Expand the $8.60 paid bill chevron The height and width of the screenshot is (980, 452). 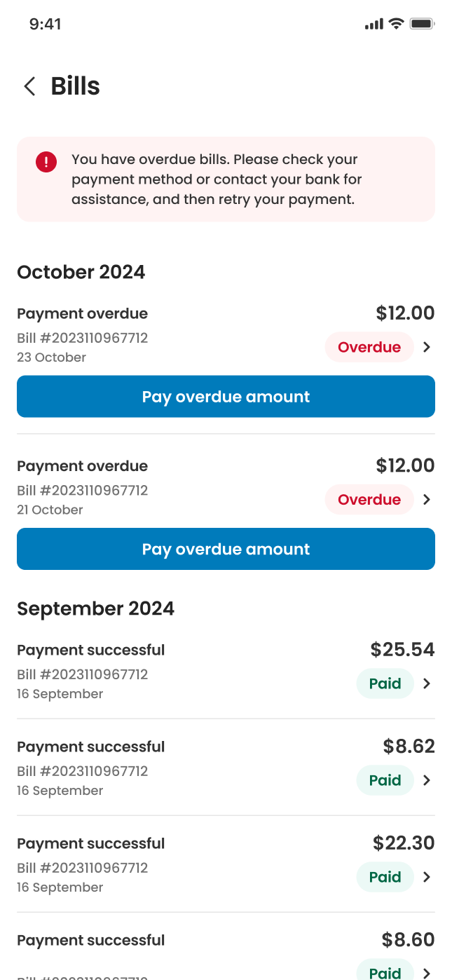pyautogui.click(x=427, y=973)
